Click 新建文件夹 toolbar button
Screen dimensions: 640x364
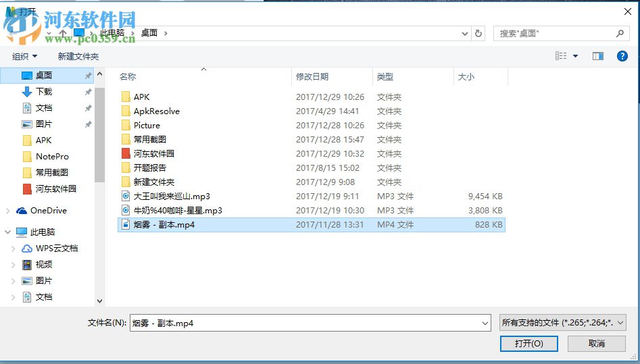[x=78, y=56]
